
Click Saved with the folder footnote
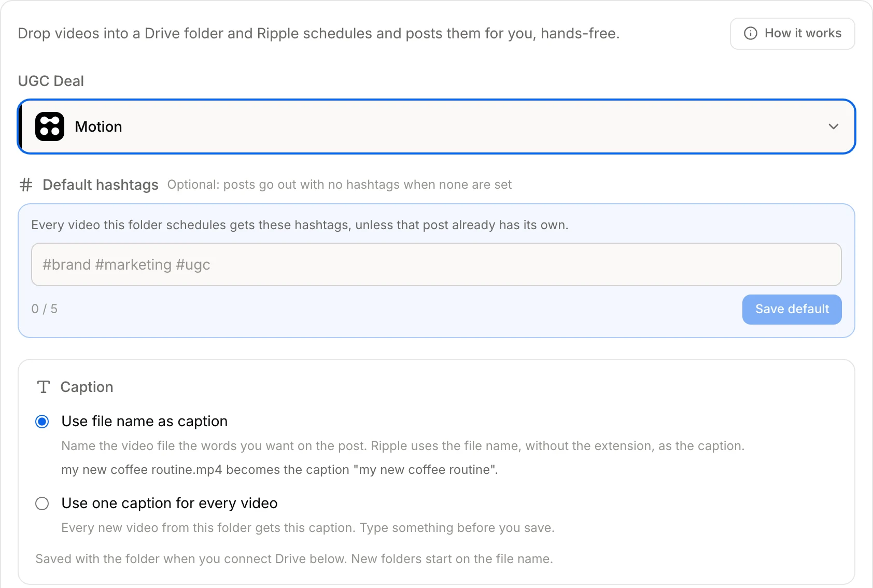pyautogui.click(x=294, y=559)
